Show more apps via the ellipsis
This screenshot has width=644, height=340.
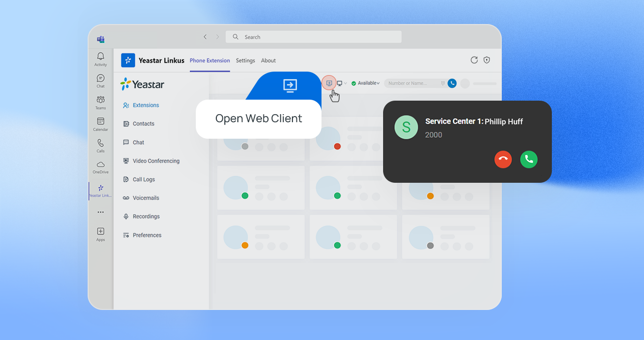coord(101,212)
